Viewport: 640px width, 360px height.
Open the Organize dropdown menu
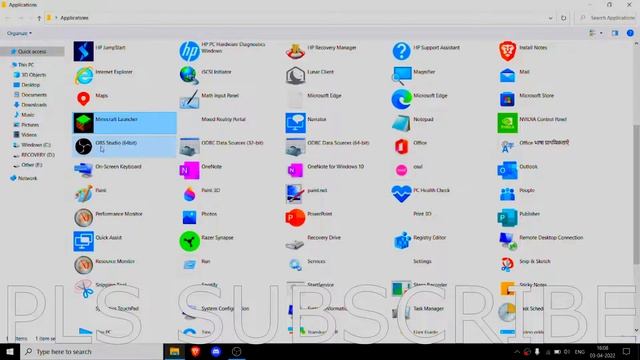[x=19, y=33]
